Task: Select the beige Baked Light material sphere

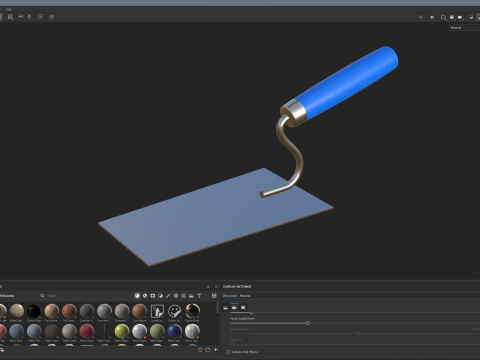Action: click(x=17, y=311)
